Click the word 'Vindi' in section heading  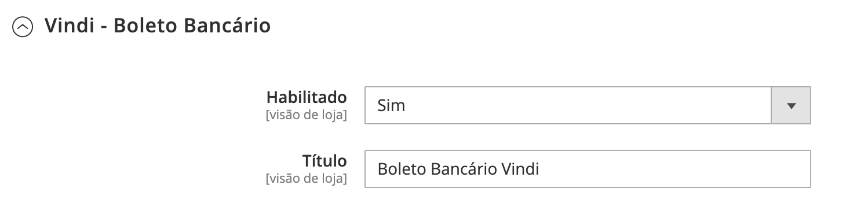70,26
